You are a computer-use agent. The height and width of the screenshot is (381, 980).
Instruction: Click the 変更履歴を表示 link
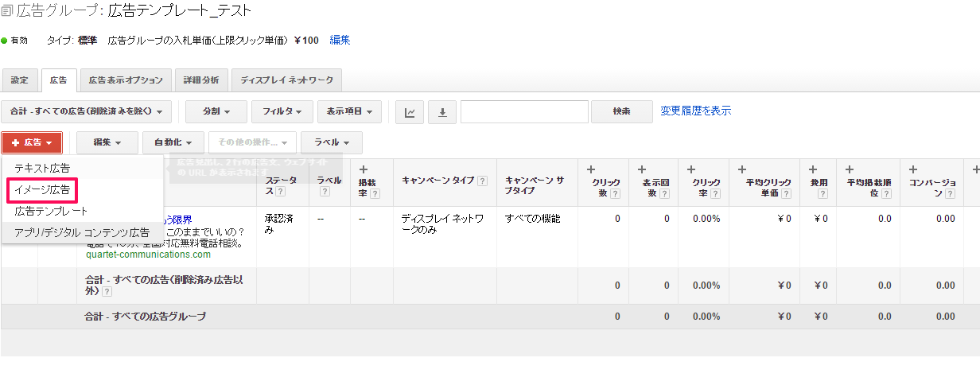click(695, 111)
